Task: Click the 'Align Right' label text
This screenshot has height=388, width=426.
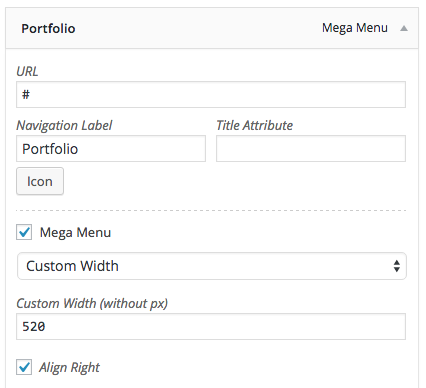Action: tap(69, 367)
